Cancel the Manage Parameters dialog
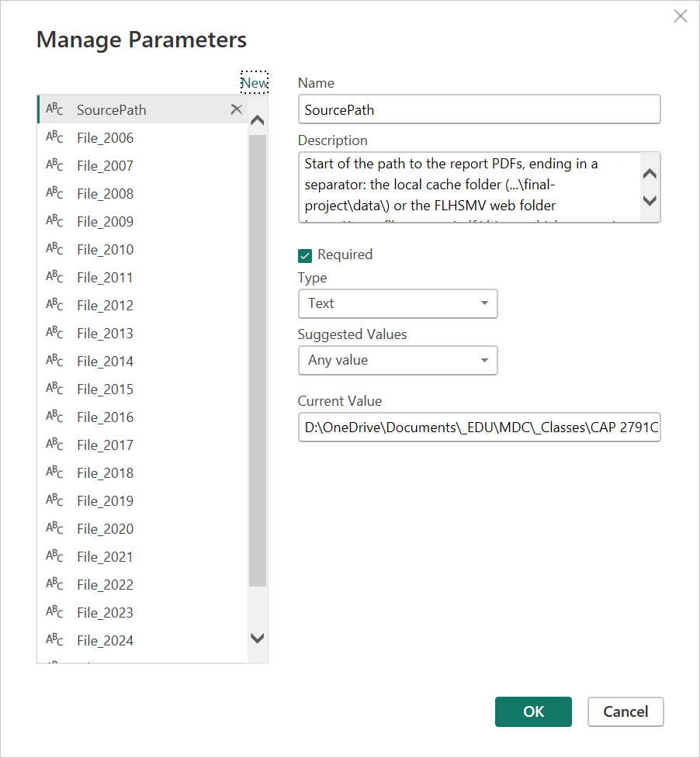This screenshot has height=758, width=700. click(x=625, y=711)
